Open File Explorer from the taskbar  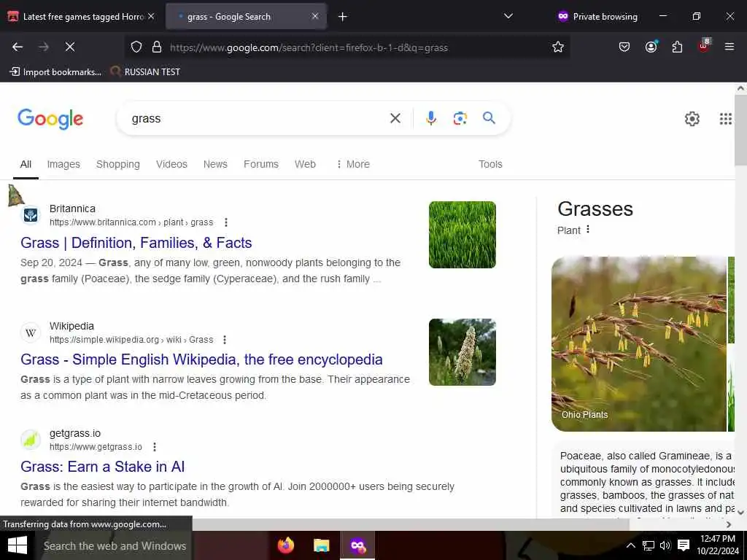[x=322, y=545]
